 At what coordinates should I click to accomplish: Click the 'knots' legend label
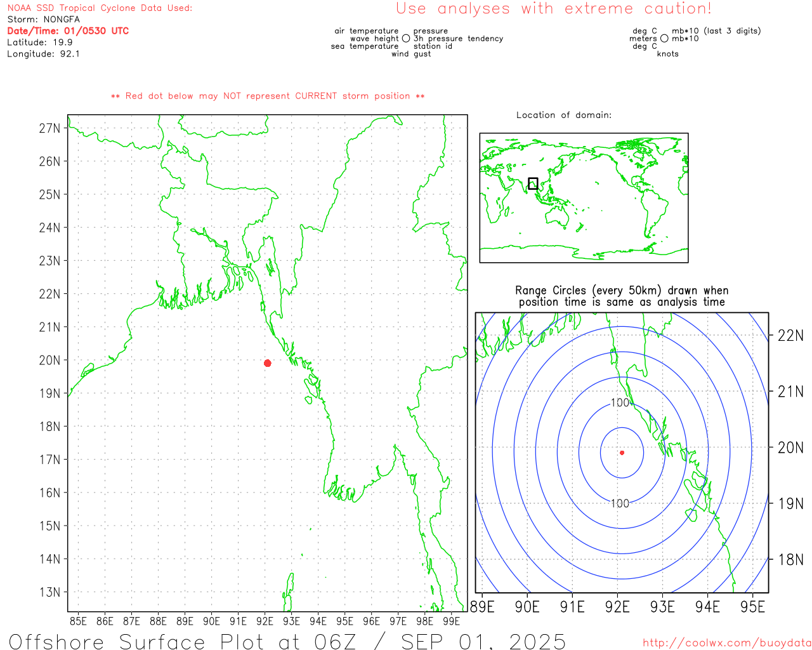(668, 54)
